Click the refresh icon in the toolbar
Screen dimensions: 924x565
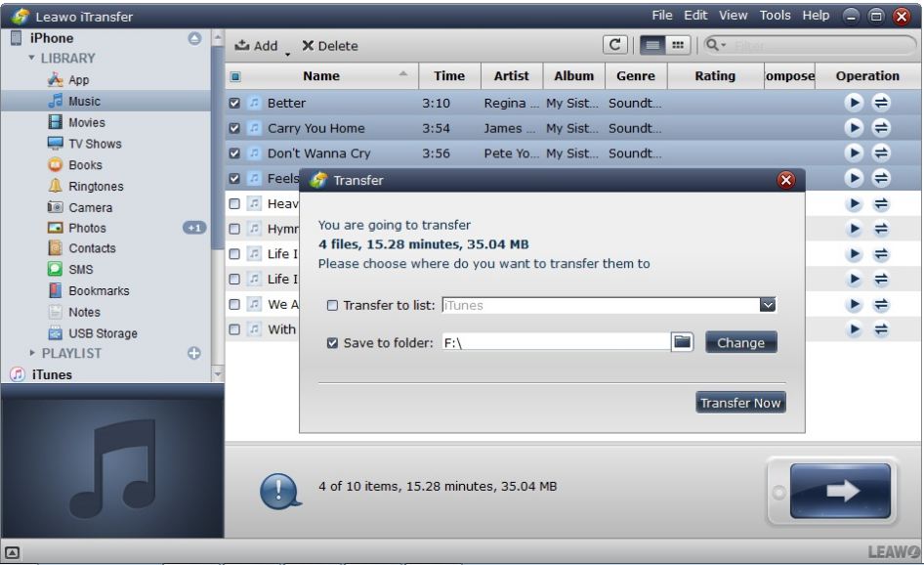(x=616, y=45)
